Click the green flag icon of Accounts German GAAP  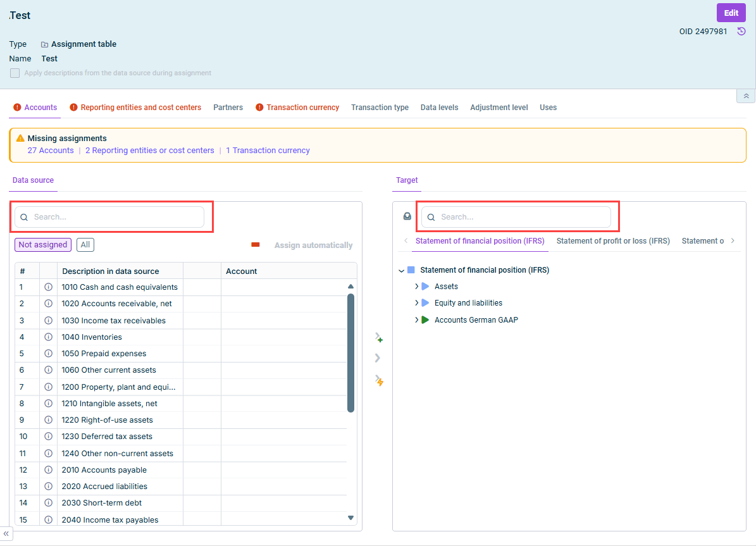(x=425, y=320)
